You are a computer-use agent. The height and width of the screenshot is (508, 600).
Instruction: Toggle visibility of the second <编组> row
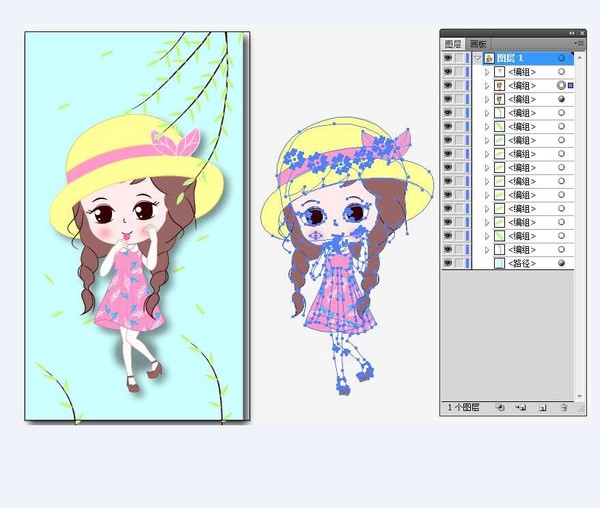coord(448,85)
